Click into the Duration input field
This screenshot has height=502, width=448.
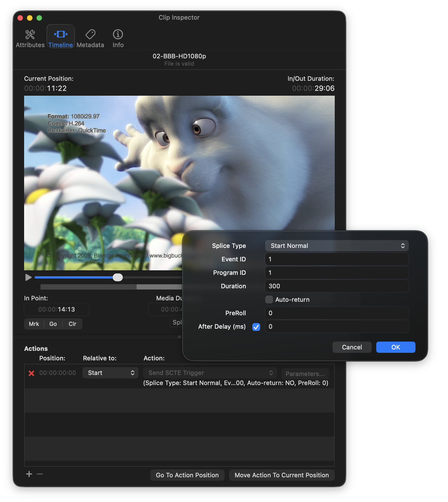tap(337, 286)
